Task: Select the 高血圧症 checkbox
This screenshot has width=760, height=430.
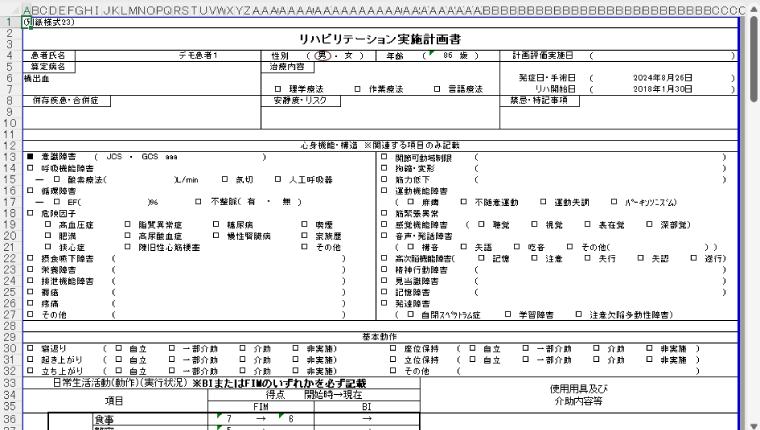Action: click(48, 224)
